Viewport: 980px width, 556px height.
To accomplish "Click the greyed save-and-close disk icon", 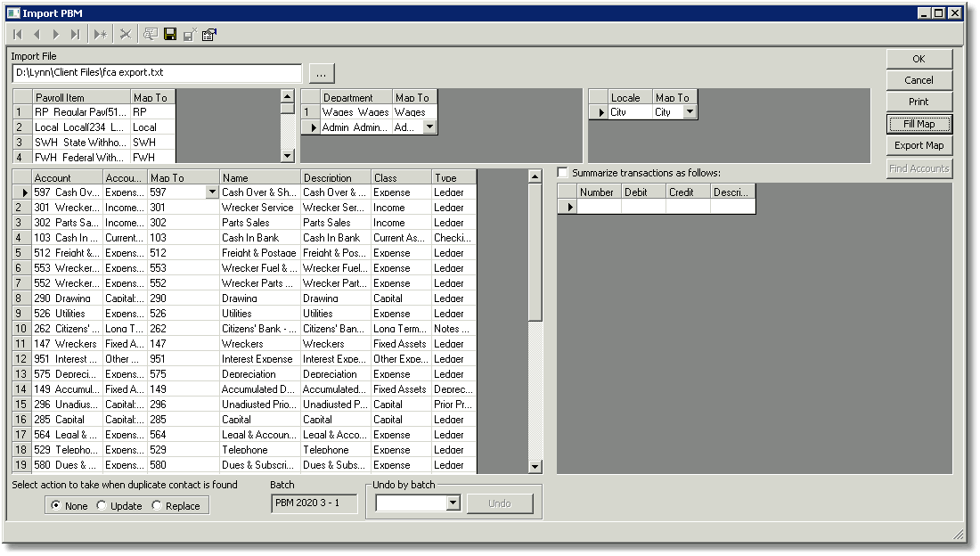I will click(190, 35).
